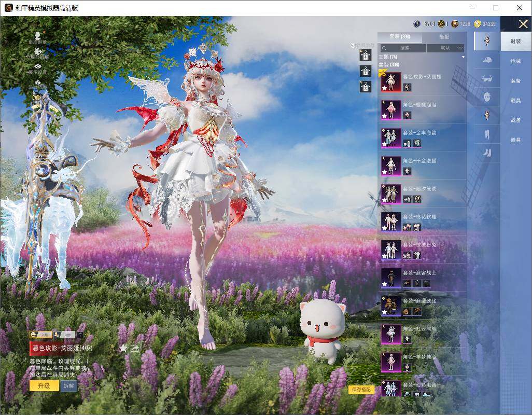Select 套装-浪客战士 outfit thumbnail
The image size is (532, 415).
click(391, 278)
